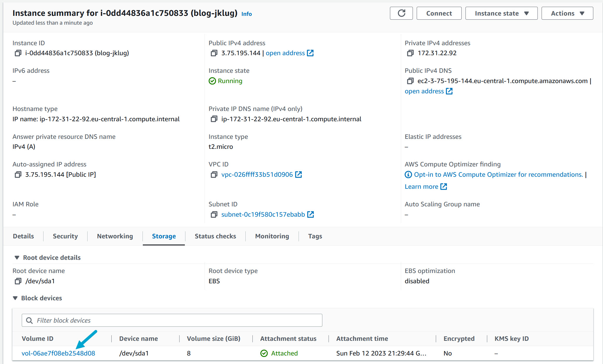
Task: Open the Instance state dropdown
Action: [501, 13]
